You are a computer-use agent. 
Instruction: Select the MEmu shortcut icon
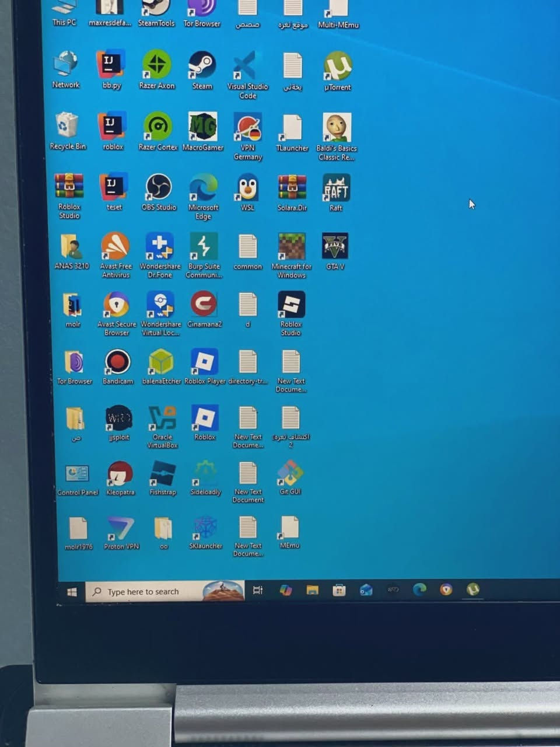coord(289,527)
